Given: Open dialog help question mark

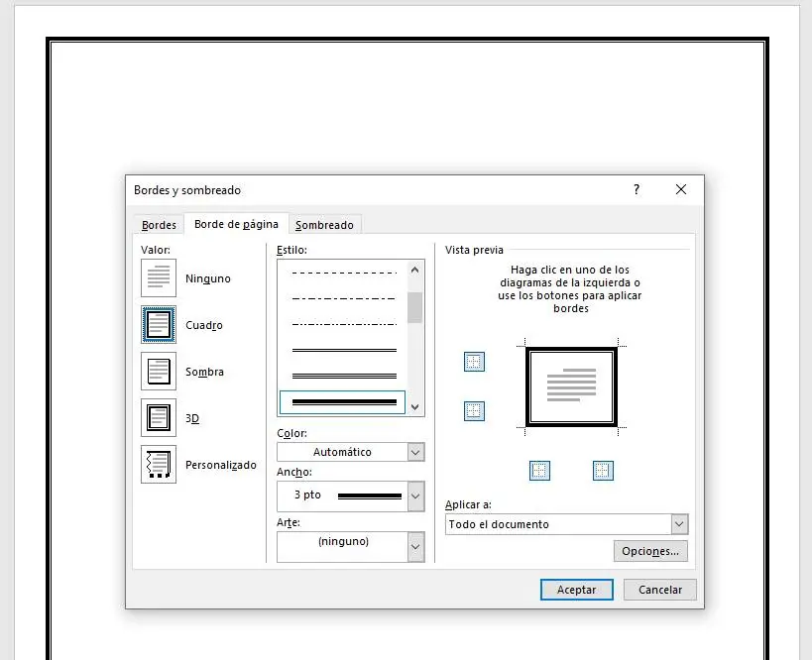Looking at the screenshot, I should tap(637, 189).
